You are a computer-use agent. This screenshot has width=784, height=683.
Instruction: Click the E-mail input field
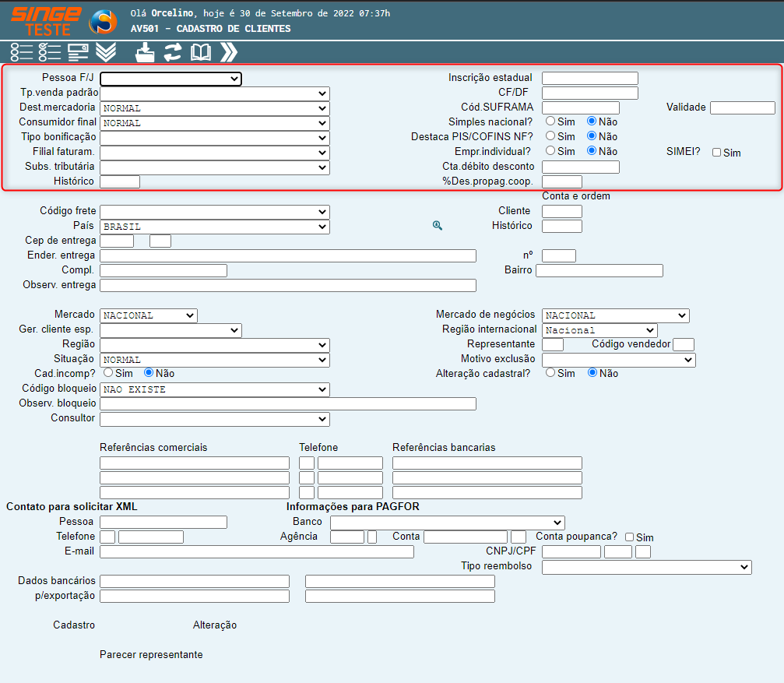click(x=257, y=552)
